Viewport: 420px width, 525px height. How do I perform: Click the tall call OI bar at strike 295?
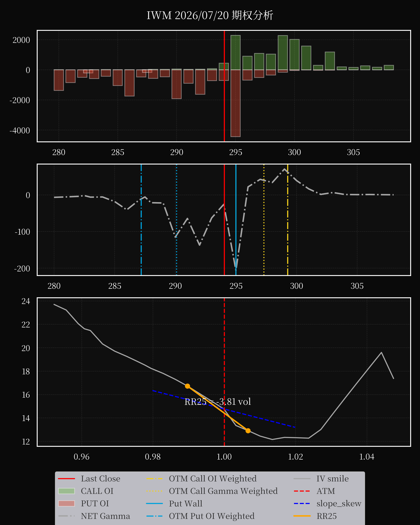(x=235, y=53)
